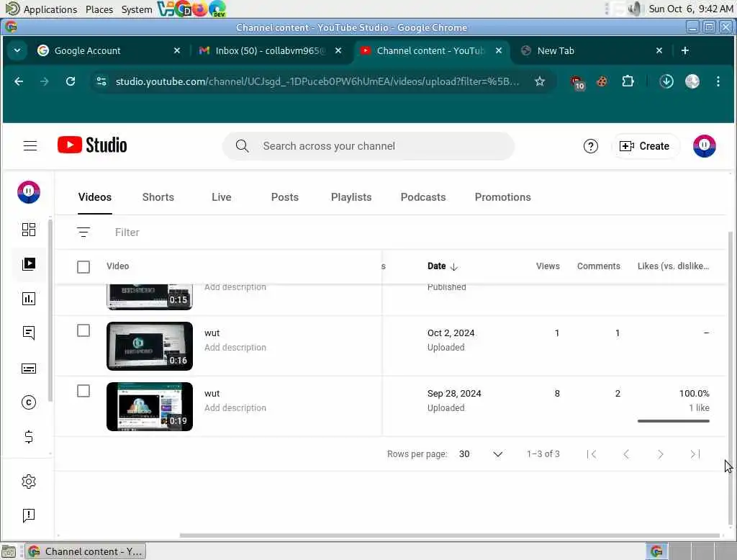The image size is (737, 560).
Task: Click the YouTube Studio logo
Action: click(92, 145)
